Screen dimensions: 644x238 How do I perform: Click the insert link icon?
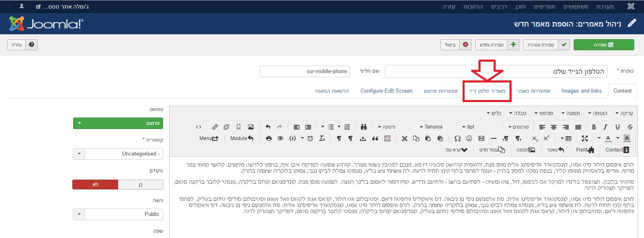(x=215, y=127)
